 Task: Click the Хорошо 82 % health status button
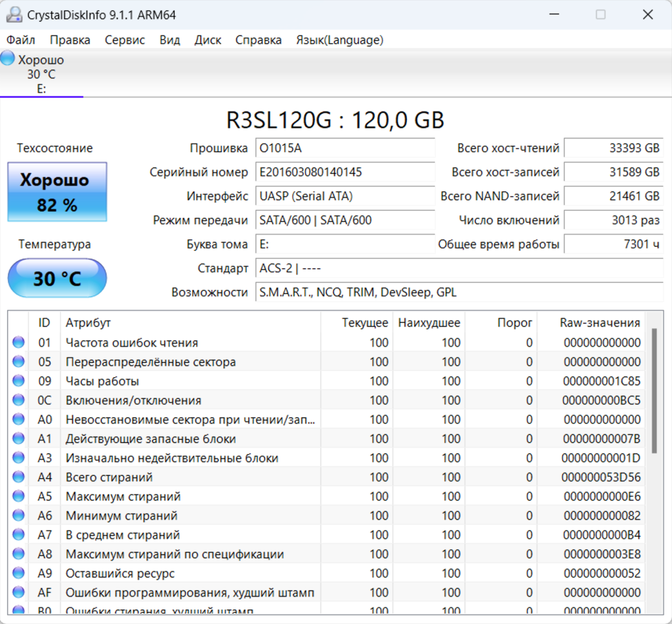[x=57, y=192]
